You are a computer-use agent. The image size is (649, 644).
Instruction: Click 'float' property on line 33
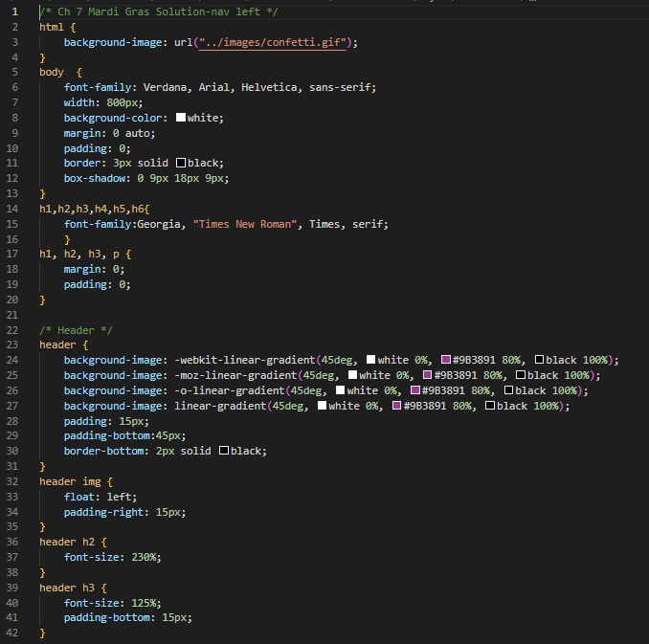coord(79,497)
